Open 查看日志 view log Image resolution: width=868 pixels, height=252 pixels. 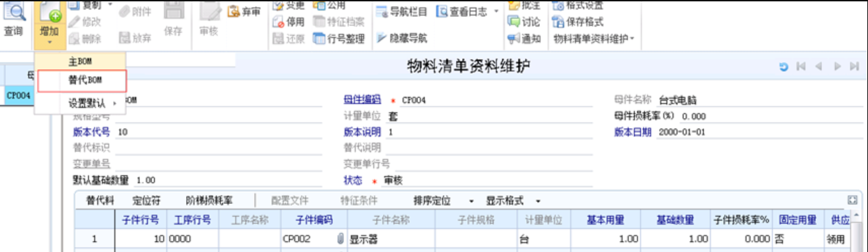tap(462, 12)
